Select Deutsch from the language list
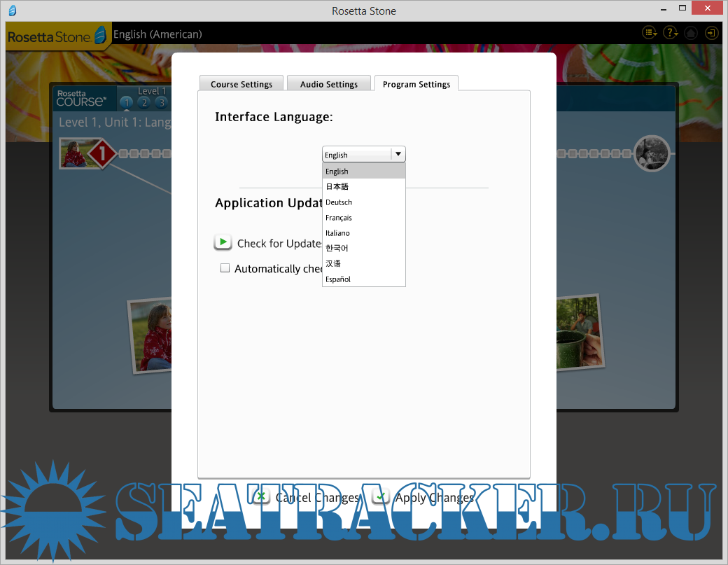Viewport: 728px width, 565px height. pyautogui.click(x=339, y=202)
